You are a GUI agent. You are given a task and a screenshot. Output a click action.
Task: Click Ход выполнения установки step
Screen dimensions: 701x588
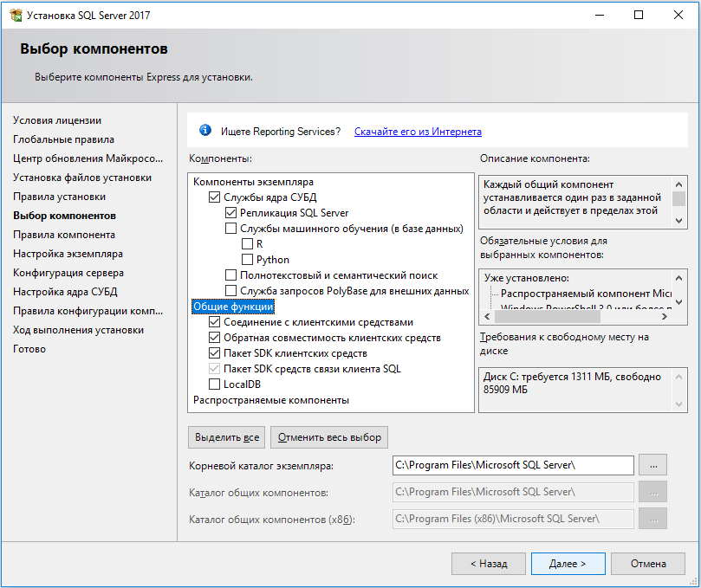[78, 330]
